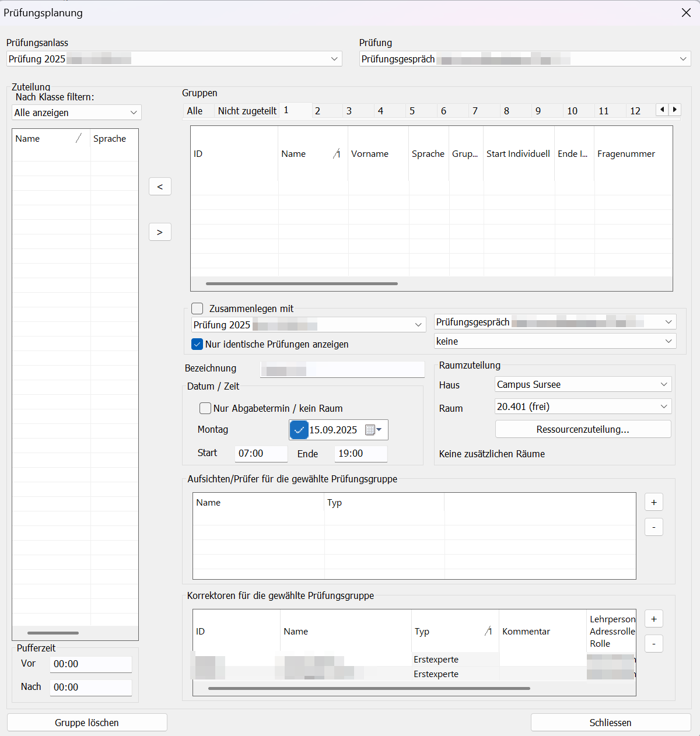Expand the Haus dropdown Campus Sursee
The height and width of the screenshot is (736, 700).
pos(583,384)
